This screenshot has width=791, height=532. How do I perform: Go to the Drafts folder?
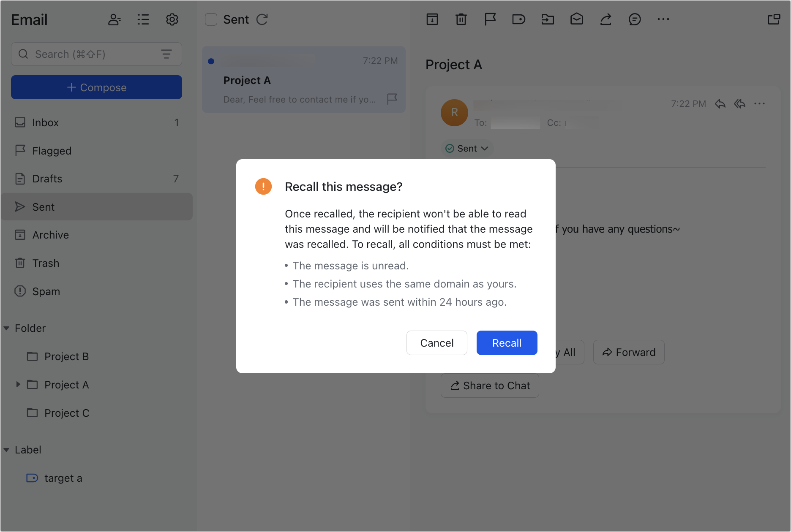point(47,179)
